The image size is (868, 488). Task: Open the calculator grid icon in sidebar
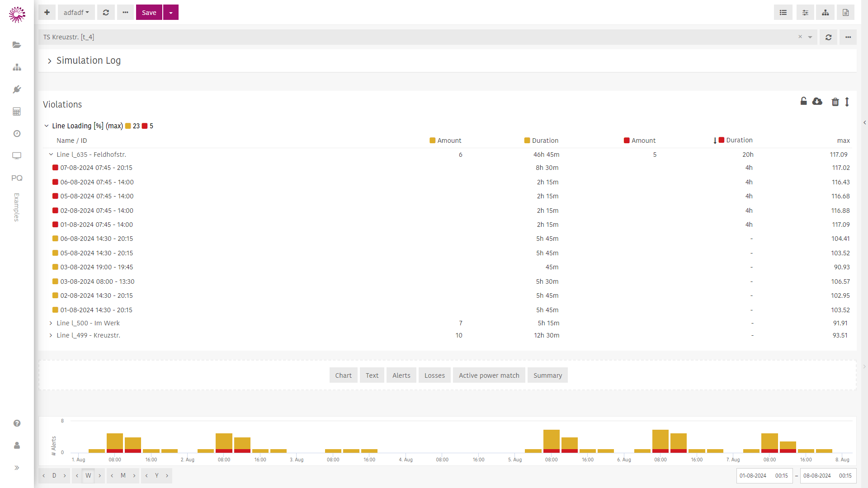pos(17,111)
